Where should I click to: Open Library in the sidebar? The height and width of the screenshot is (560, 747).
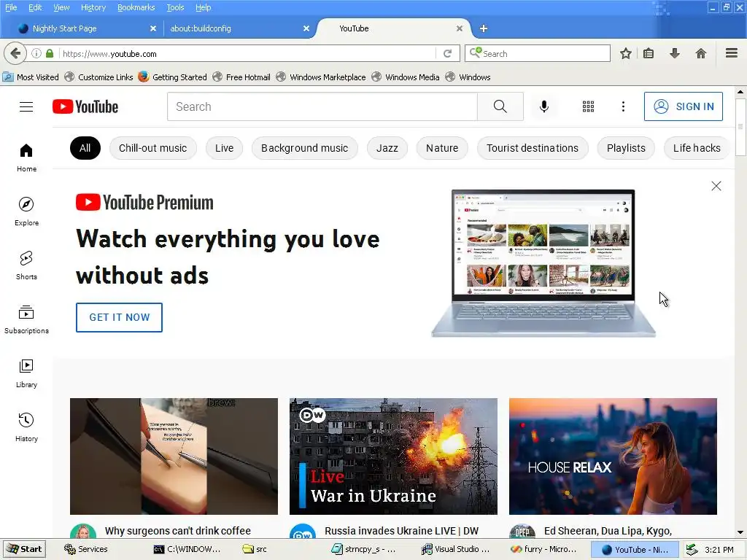click(26, 374)
